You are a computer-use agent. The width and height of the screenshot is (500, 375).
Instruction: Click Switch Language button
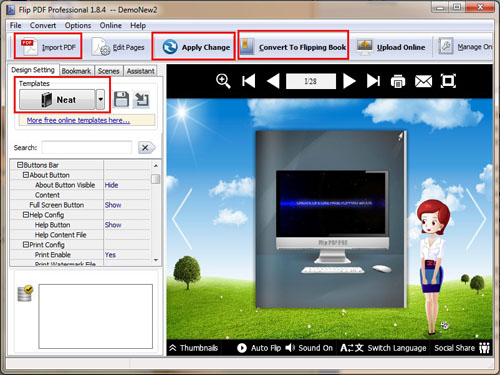coord(383,348)
